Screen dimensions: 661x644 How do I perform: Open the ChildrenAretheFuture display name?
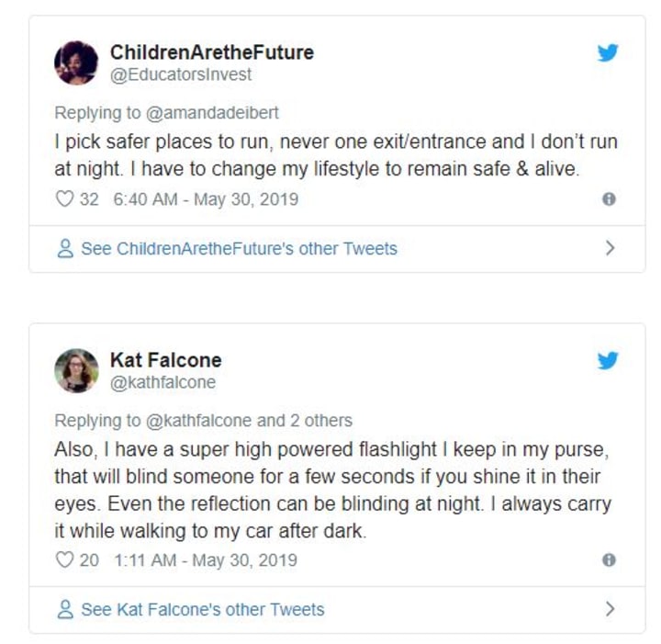(x=211, y=52)
